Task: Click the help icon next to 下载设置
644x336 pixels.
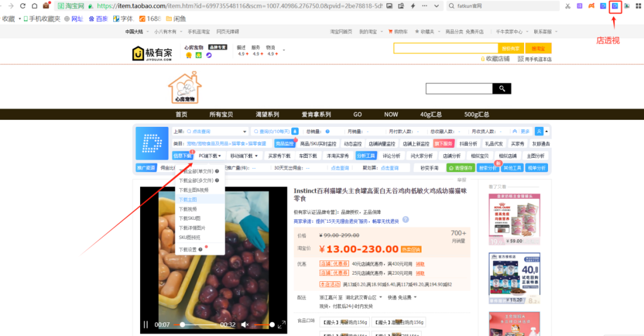Action: coord(200,250)
